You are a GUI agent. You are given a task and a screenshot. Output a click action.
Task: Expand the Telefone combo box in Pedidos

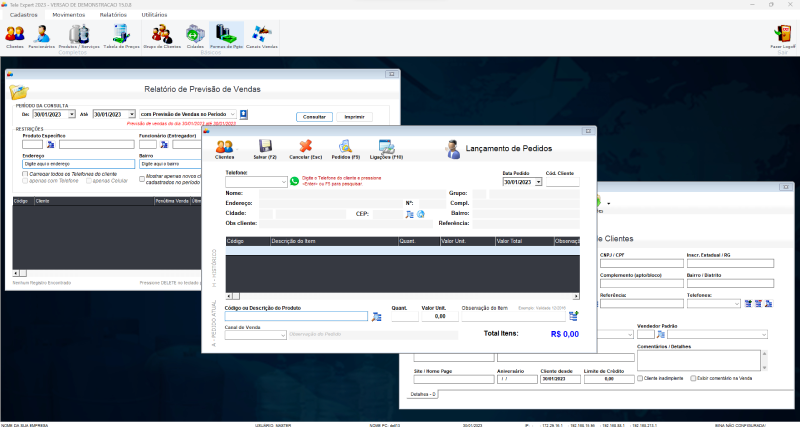tap(284, 182)
